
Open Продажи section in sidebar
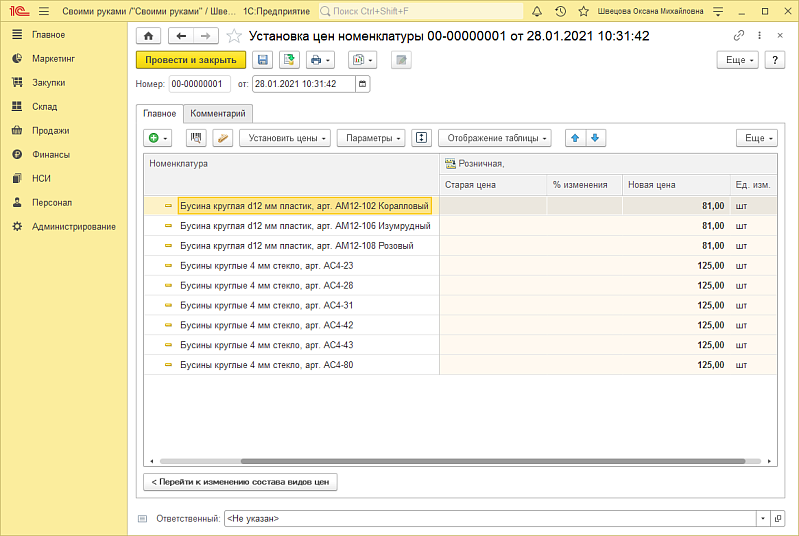(x=50, y=130)
